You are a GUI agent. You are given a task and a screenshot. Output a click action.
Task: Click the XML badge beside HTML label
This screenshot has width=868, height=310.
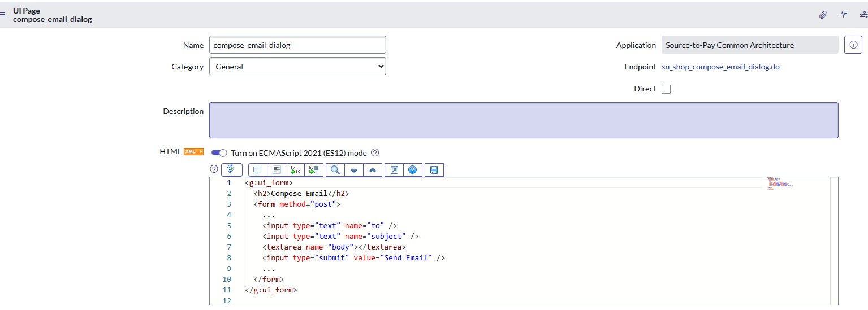coord(193,151)
